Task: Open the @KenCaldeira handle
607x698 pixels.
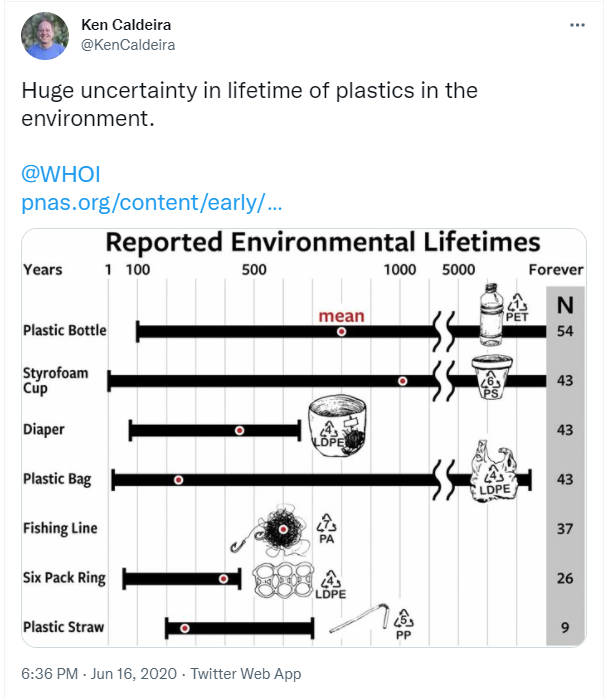Action: [x=128, y=45]
